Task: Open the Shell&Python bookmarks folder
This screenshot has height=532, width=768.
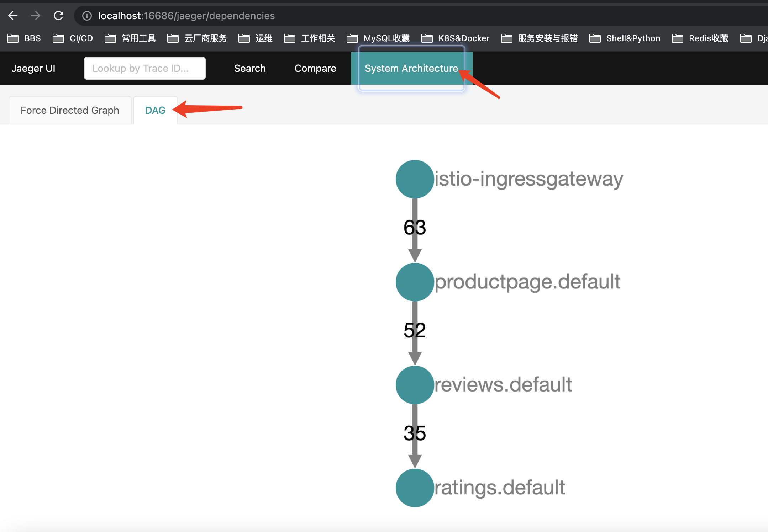Action: coord(625,38)
